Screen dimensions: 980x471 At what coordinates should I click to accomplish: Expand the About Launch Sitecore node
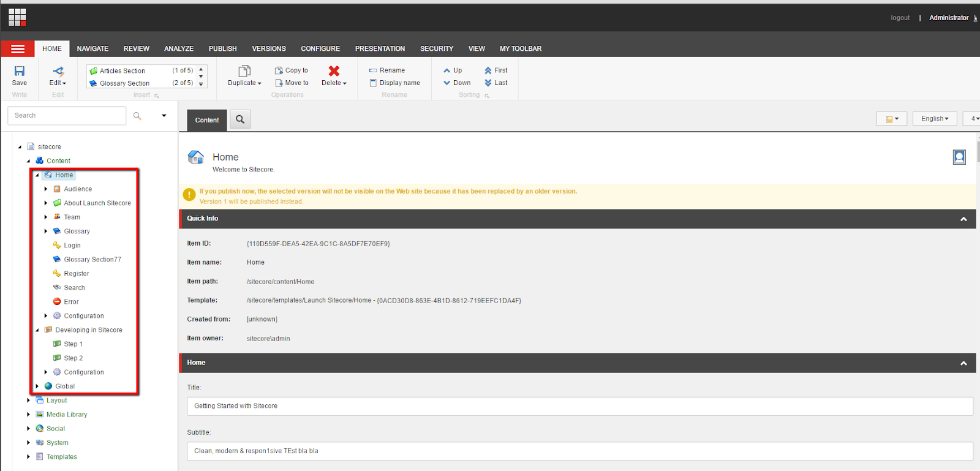[x=46, y=203]
